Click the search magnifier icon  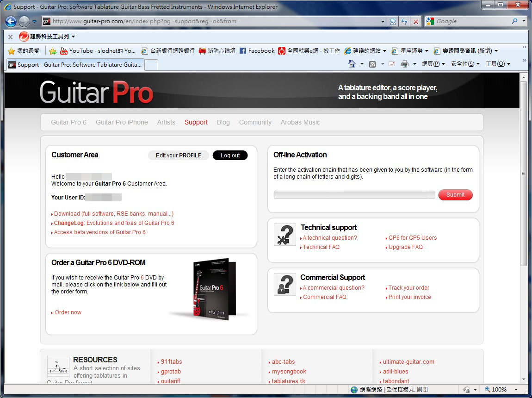[515, 21]
